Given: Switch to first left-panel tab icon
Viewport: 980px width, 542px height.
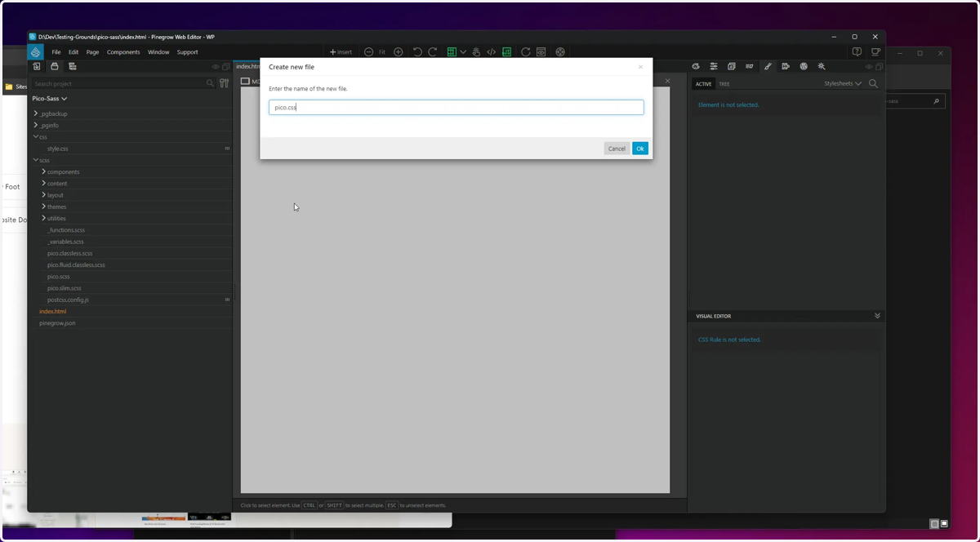Looking at the screenshot, I should tap(37, 67).
